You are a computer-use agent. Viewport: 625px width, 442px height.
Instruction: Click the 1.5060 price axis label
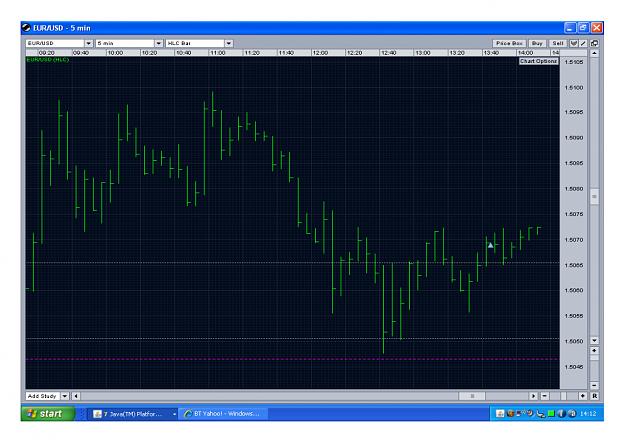click(x=574, y=290)
